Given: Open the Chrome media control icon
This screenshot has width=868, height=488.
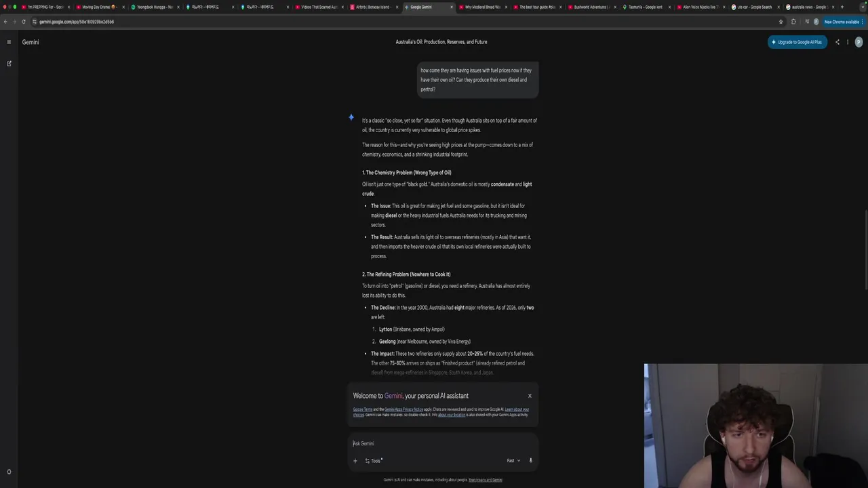Looking at the screenshot, I should click(x=806, y=22).
